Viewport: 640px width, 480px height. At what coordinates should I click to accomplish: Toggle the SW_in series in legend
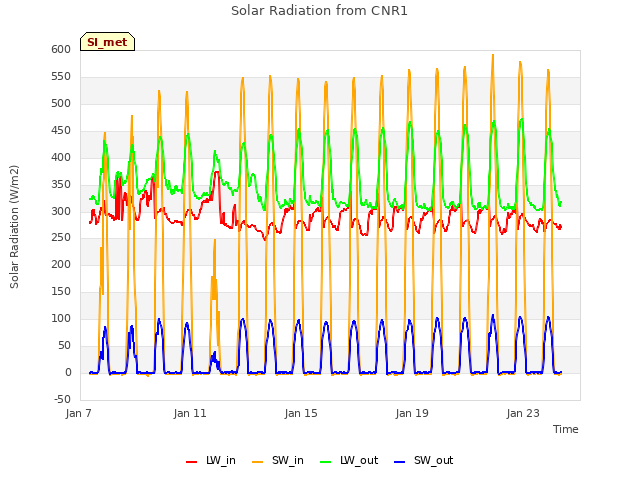coord(278,460)
